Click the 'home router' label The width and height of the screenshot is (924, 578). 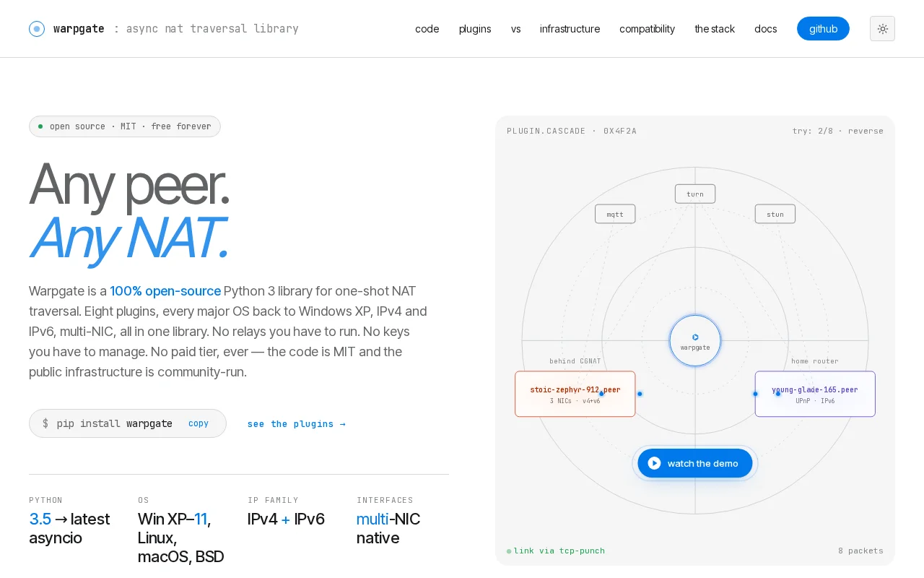pyautogui.click(x=815, y=361)
